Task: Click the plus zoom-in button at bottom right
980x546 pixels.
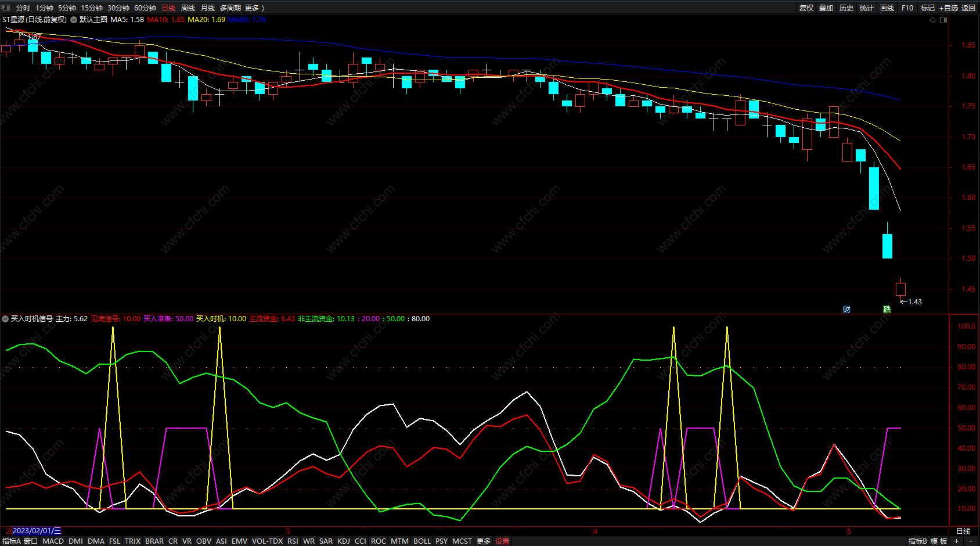Action: (x=956, y=541)
